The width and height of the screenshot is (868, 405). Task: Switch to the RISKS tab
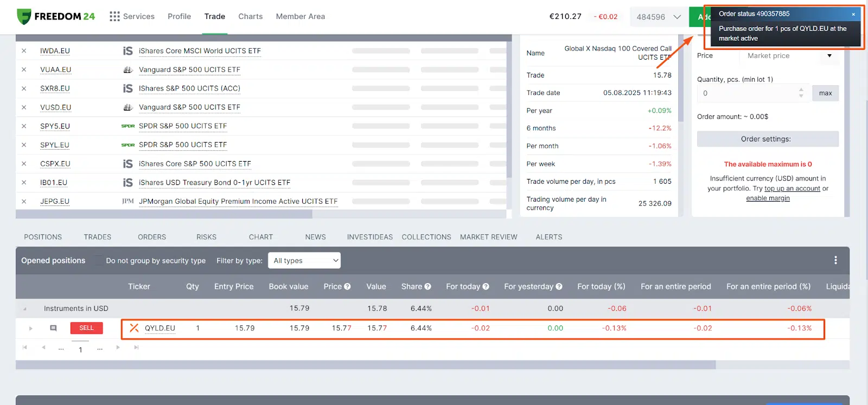[207, 237]
